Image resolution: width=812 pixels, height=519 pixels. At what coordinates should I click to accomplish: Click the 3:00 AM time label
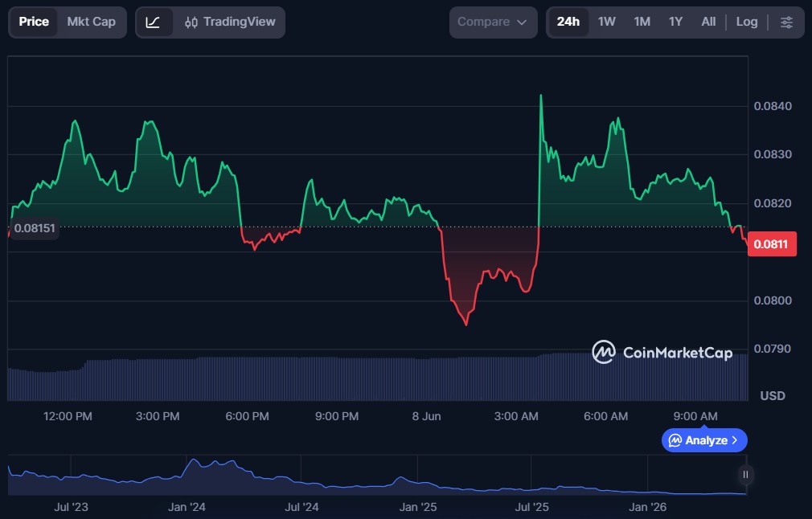tap(516, 416)
